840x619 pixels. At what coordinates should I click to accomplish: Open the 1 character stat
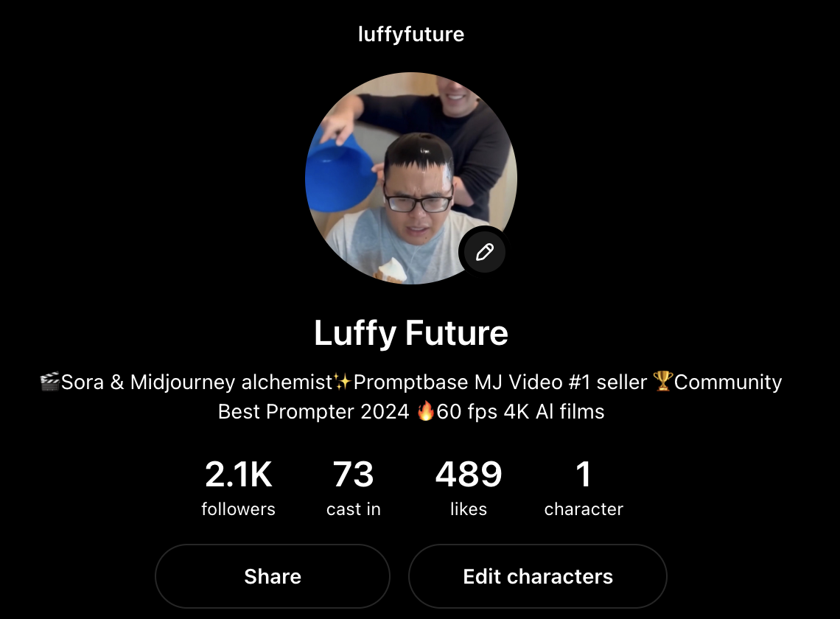point(584,489)
